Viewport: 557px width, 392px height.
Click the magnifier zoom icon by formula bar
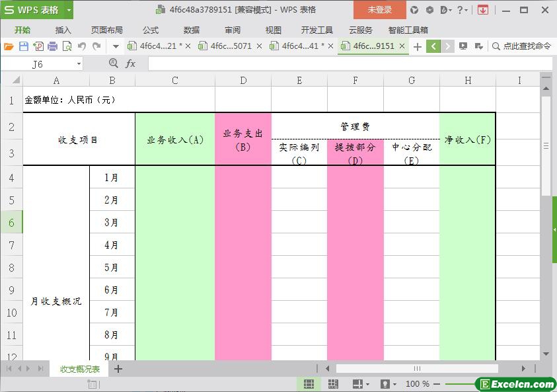point(114,63)
